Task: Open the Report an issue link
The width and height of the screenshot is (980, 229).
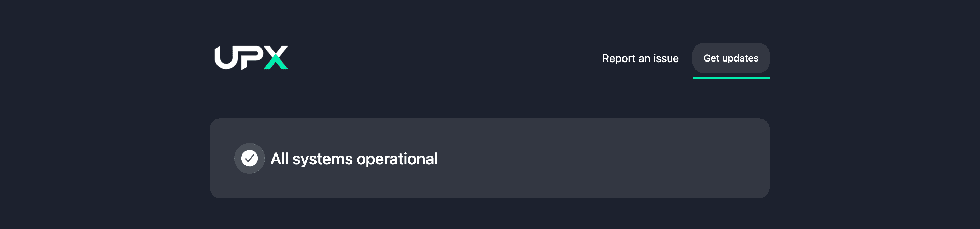Action: 640,58
